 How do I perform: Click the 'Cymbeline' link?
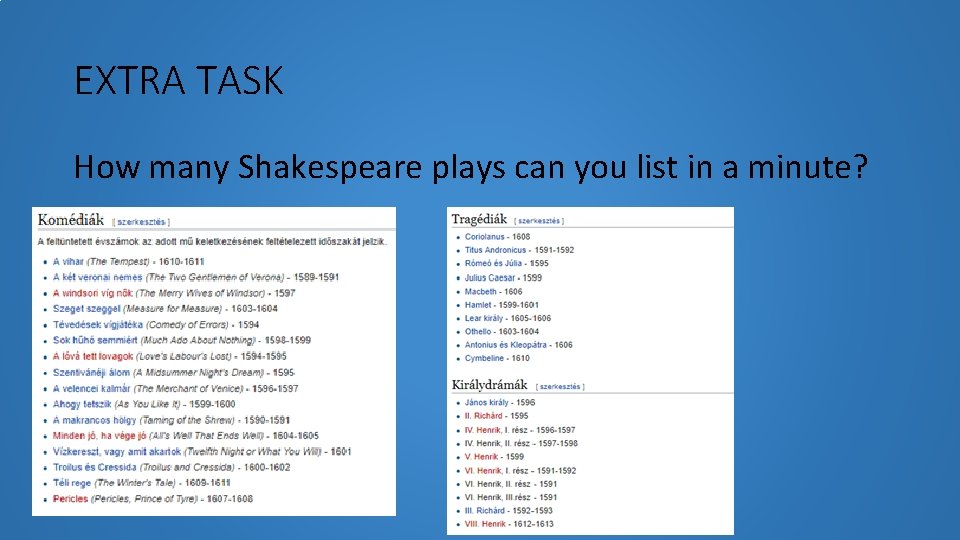(x=484, y=358)
